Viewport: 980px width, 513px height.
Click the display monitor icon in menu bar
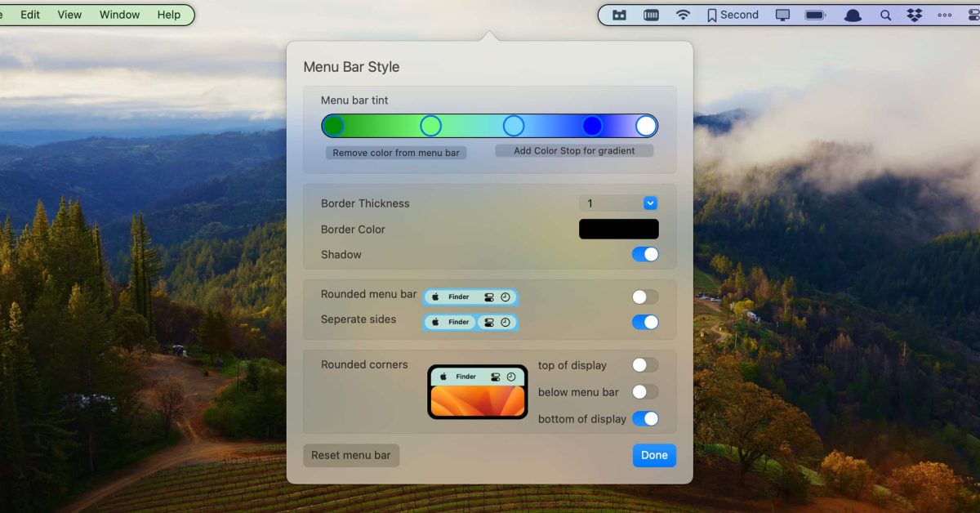click(783, 15)
